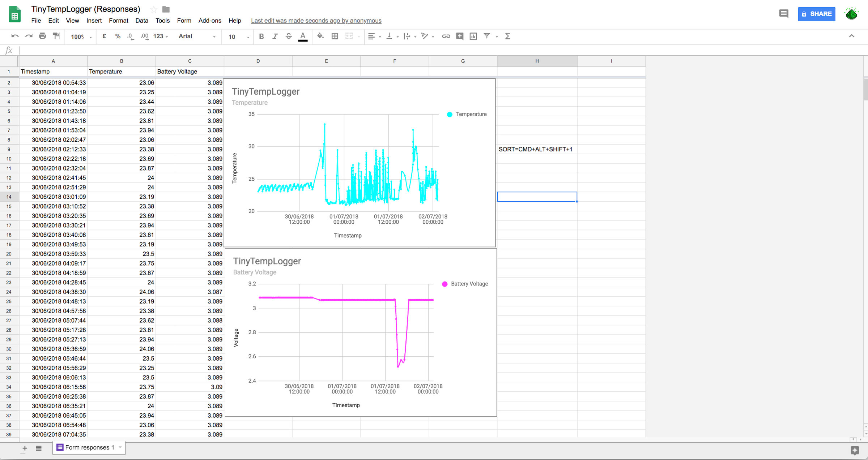
Task: Open the Functions sigma menu
Action: point(507,36)
